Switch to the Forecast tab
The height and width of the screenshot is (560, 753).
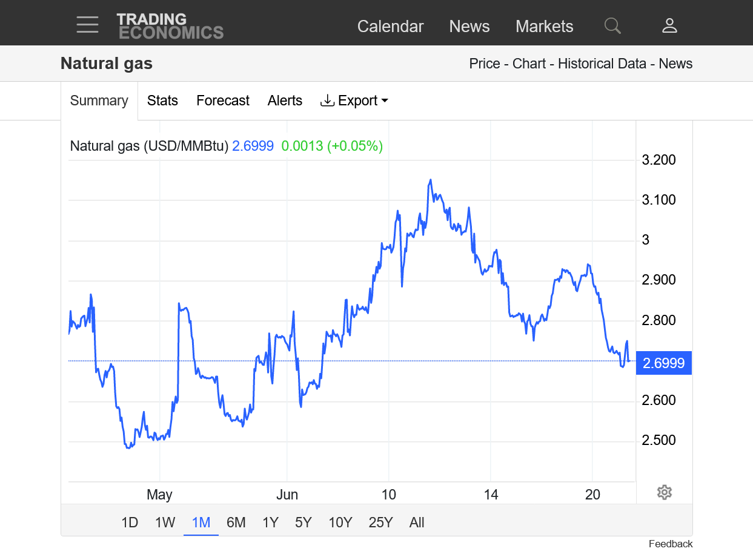tap(223, 100)
